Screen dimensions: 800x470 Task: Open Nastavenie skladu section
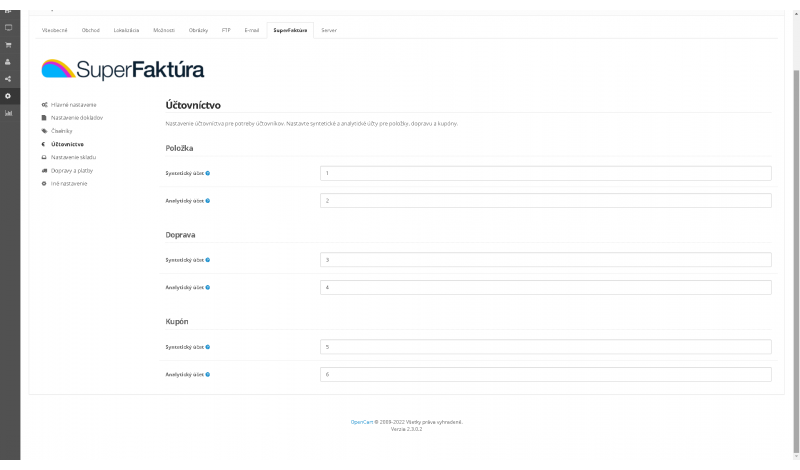(69, 157)
